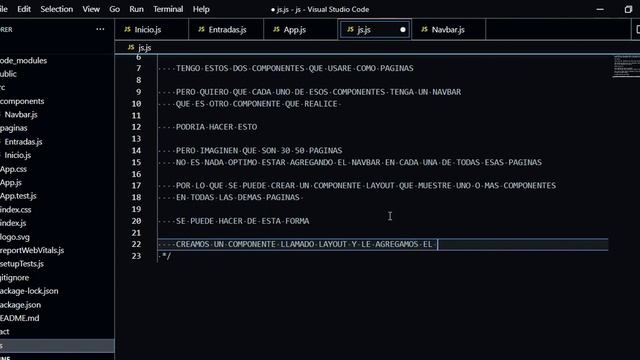Restore down the VS Code window
The image size is (640, 360).
628,9
